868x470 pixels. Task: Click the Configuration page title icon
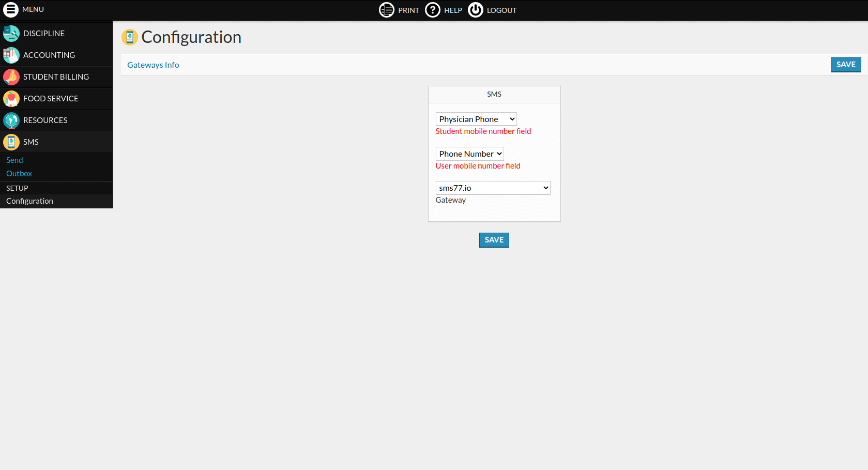click(130, 37)
